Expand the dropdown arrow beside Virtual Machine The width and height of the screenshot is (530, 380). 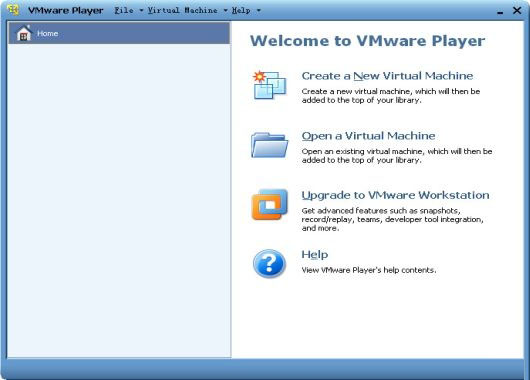click(x=225, y=10)
